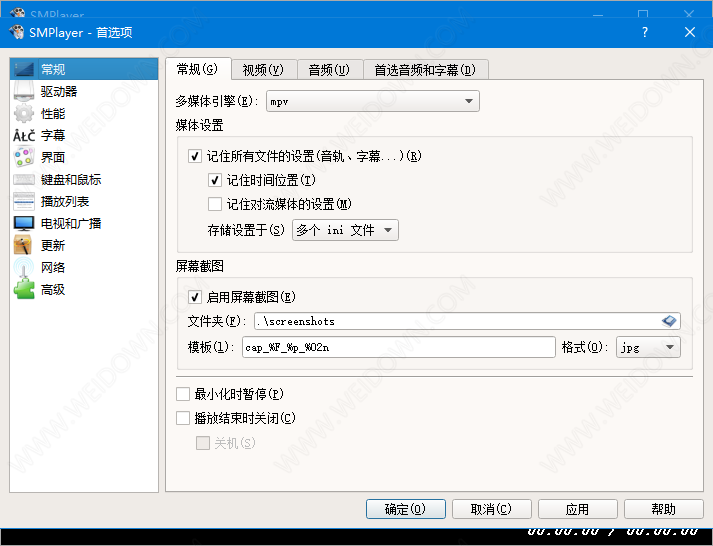Select the 播放列表 text label
The height and width of the screenshot is (546, 713).
[65, 201]
